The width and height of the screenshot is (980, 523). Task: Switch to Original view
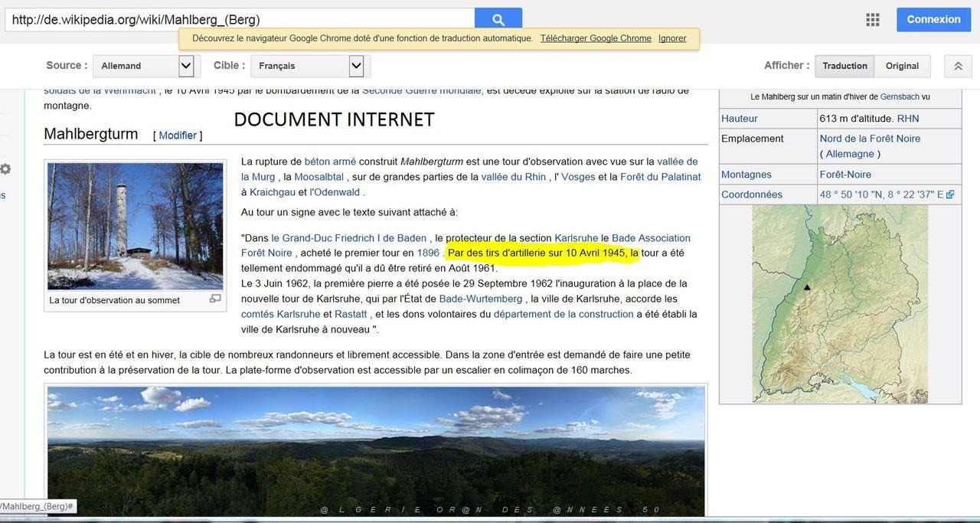pyautogui.click(x=902, y=66)
